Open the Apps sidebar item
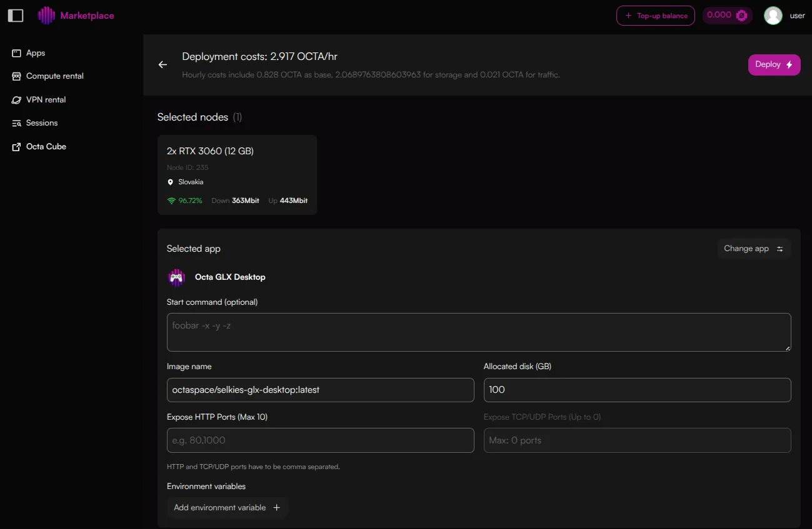This screenshot has height=529, width=812. (x=36, y=53)
